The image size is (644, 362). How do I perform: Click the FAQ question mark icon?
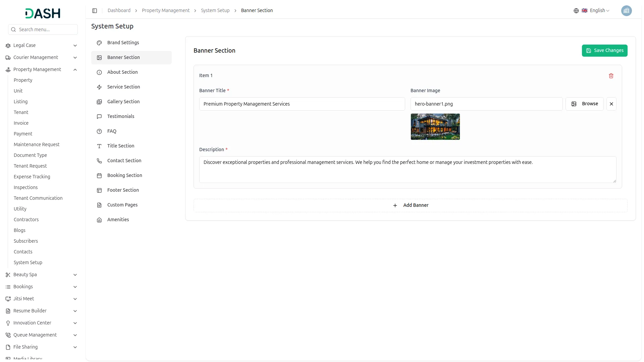pos(99,131)
